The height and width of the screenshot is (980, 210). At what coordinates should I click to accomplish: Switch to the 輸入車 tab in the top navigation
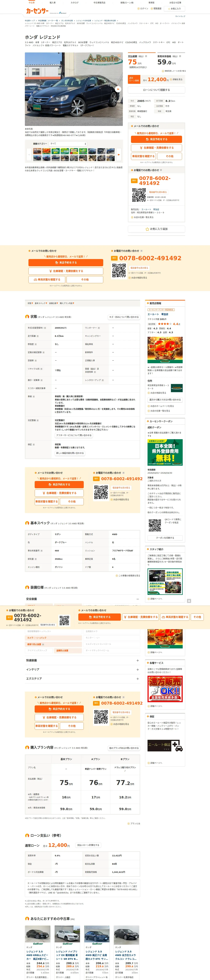pyautogui.click(x=53, y=3)
